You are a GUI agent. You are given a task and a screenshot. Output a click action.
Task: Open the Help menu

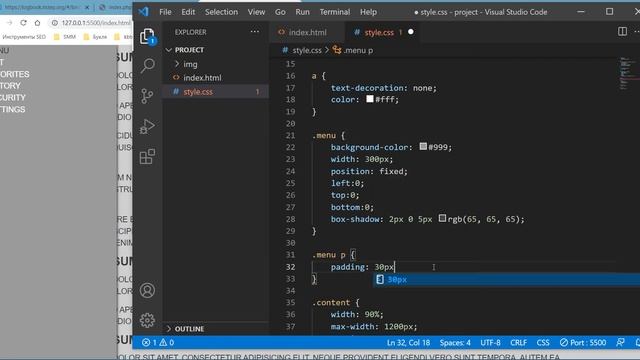(368, 12)
